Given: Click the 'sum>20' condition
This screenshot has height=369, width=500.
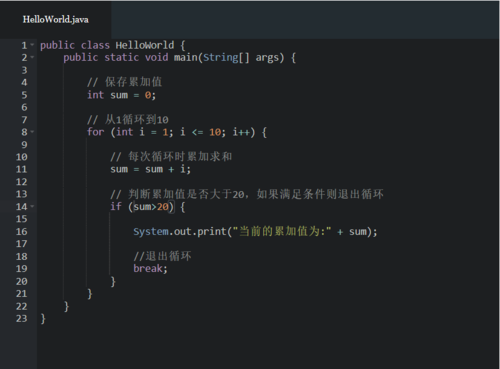Looking at the screenshot, I should tap(151, 207).
